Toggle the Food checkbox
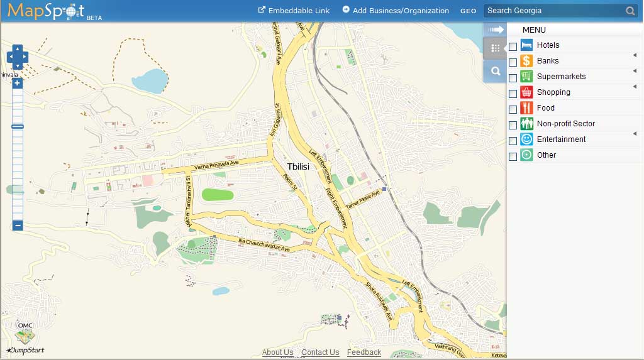The height and width of the screenshot is (360, 644). [x=513, y=109]
